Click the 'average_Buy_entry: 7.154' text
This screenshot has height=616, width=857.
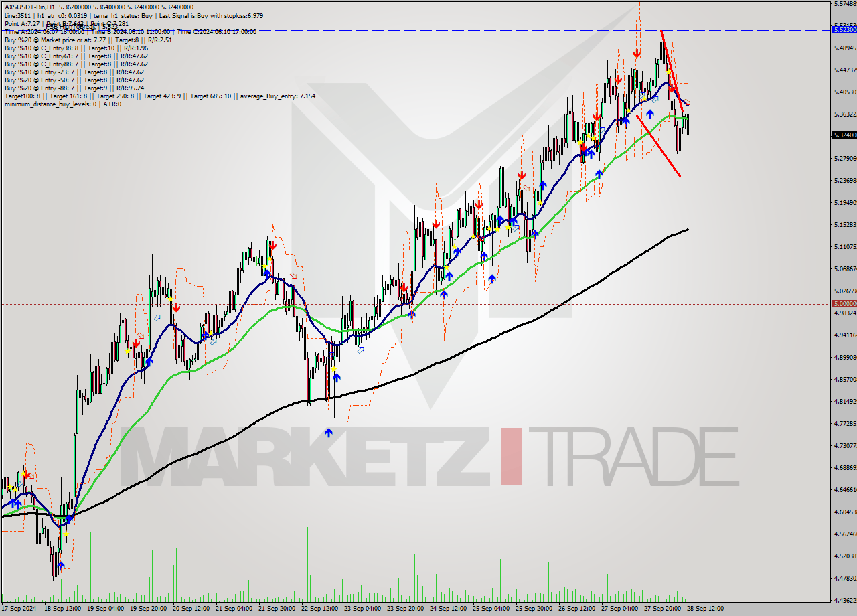(x=278, y=96)
